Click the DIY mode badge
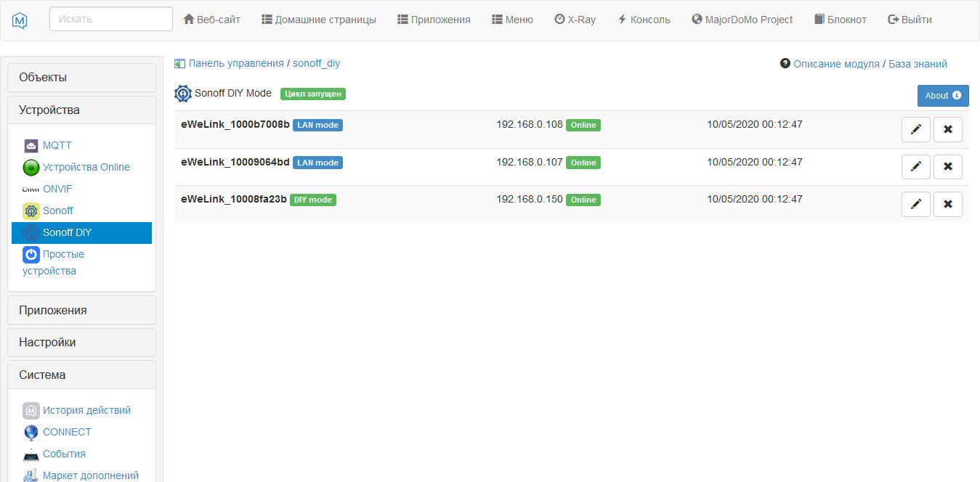The image size is (980, 482). pyautogui.click(x=313, y=200)
